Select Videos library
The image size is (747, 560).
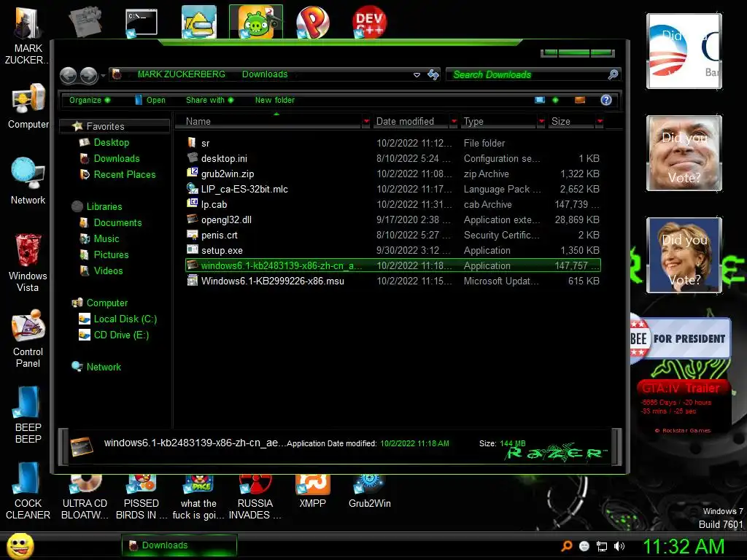[x=108, y=271]
